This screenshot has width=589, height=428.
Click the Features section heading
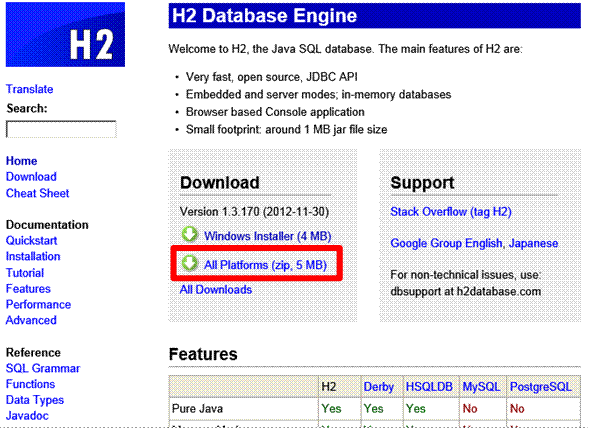203,354
